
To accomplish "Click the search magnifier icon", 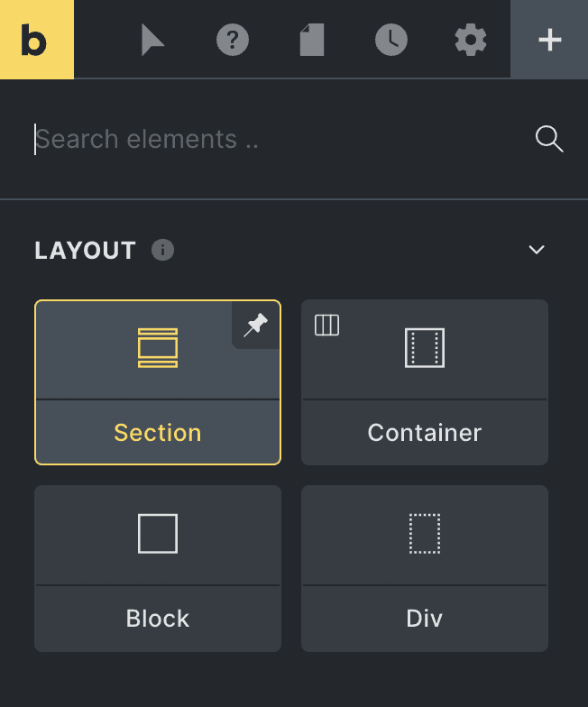I will pyautogui.click(x=549, y=139).
